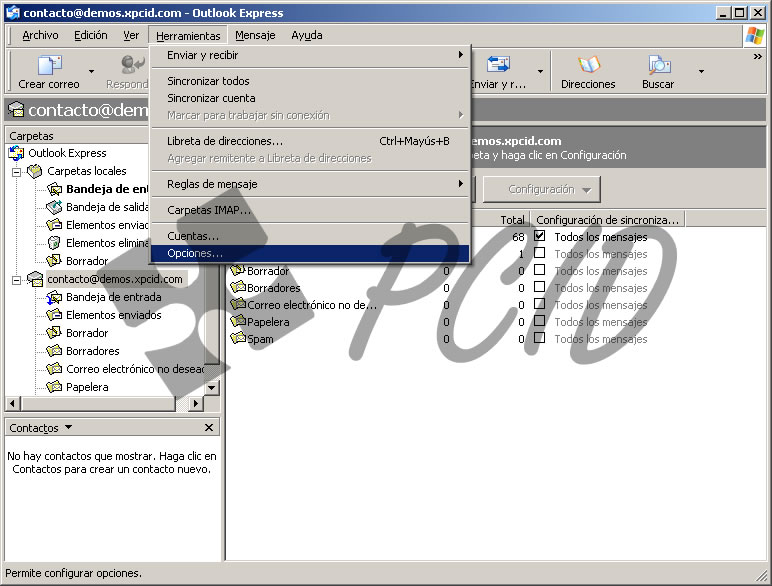Choose Sincronizar todos menu entry
Viewport: 772px width, 586px height.
coord(310,81)
